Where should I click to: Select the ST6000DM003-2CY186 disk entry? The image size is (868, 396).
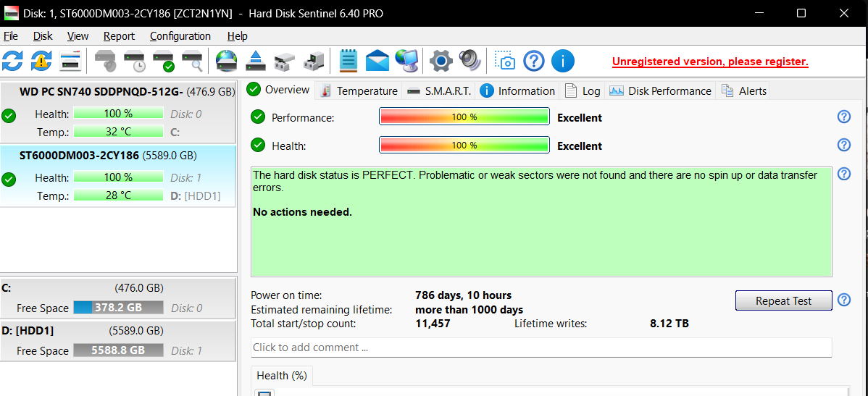pyautogui.click(x=119, y=177)
